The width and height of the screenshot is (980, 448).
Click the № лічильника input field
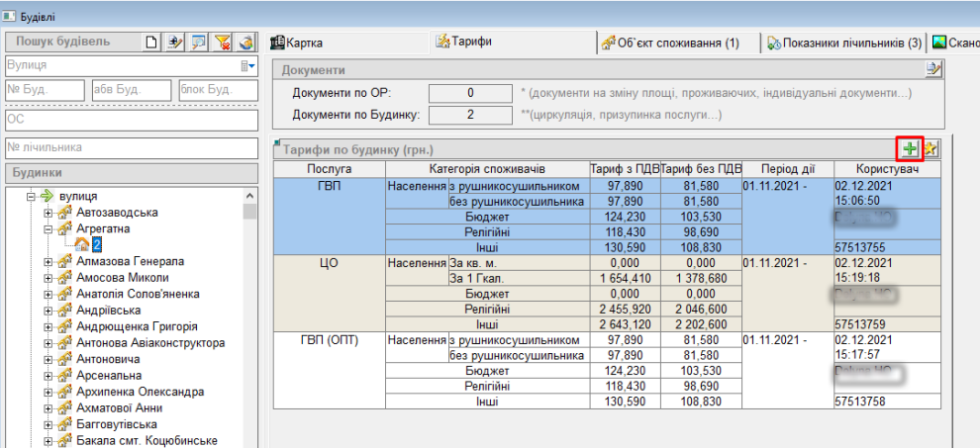coord(131,147)
